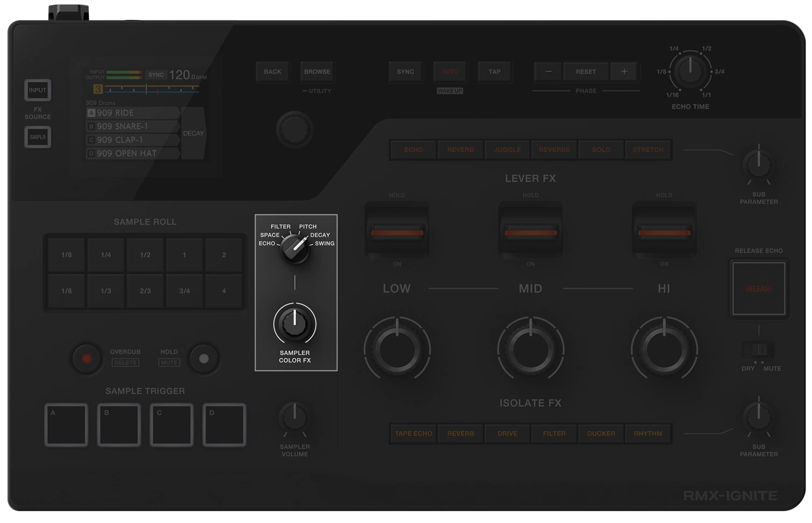This screenshot has width=812, height=523.
Task: Hit Sample Trigger pad D
Action: click(225, 425)
